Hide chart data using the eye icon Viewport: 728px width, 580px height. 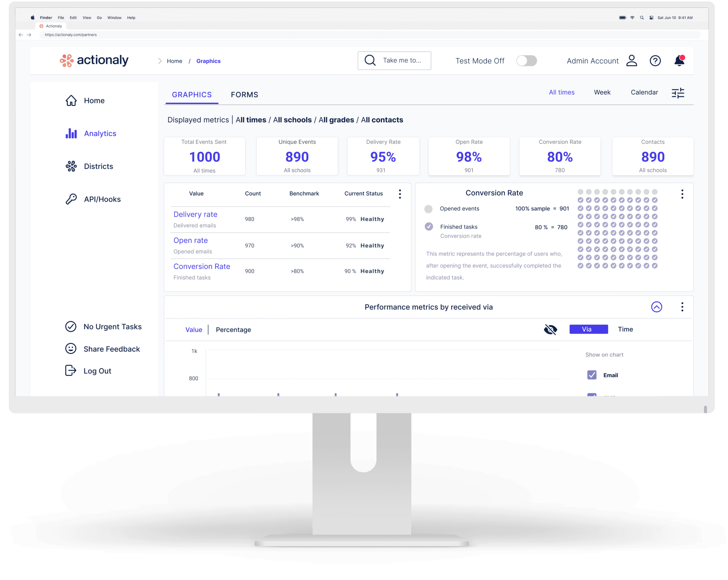click(x=550, y=330)
